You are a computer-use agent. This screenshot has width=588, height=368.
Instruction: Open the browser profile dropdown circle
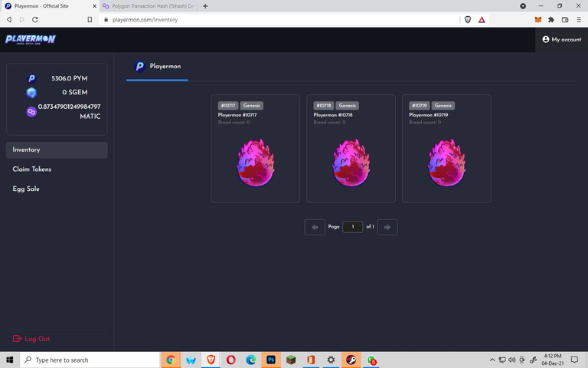[x=523, y=6]
